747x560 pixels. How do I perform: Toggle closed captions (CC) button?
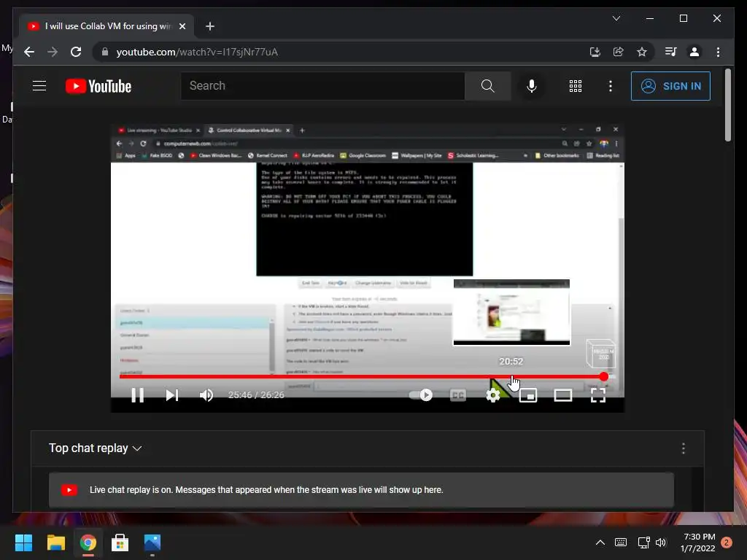[458, 395]
